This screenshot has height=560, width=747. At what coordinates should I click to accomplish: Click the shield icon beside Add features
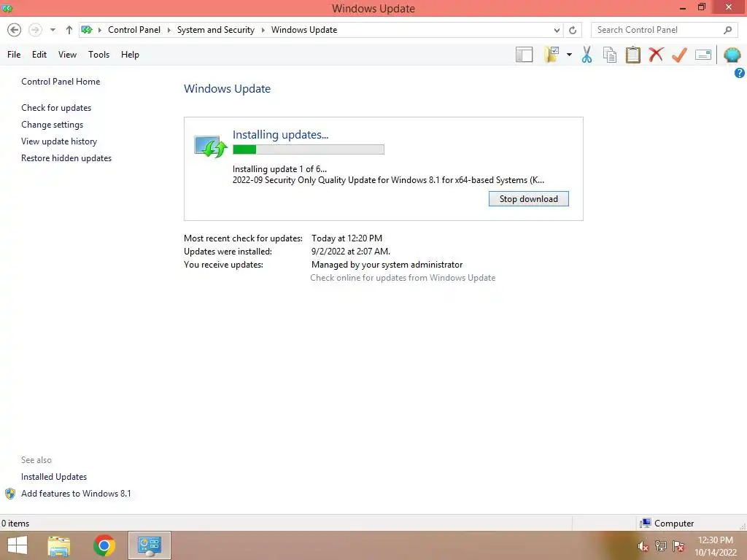10,494
